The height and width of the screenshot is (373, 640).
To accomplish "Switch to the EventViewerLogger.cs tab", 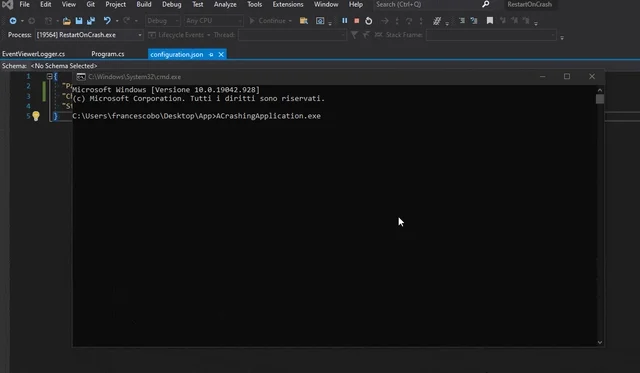I will tap(33, 54).
